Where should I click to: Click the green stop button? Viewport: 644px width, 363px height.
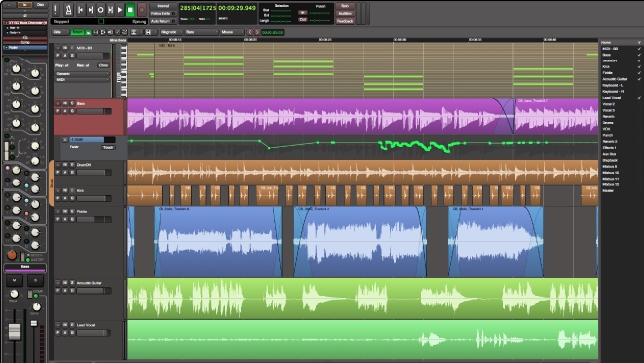click(130, 9)
